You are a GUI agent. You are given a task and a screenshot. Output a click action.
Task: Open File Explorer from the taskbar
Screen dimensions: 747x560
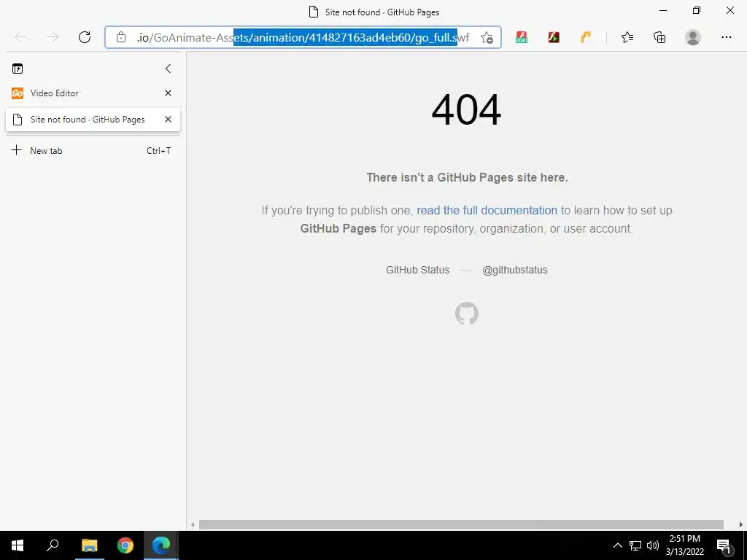(89, 545)
